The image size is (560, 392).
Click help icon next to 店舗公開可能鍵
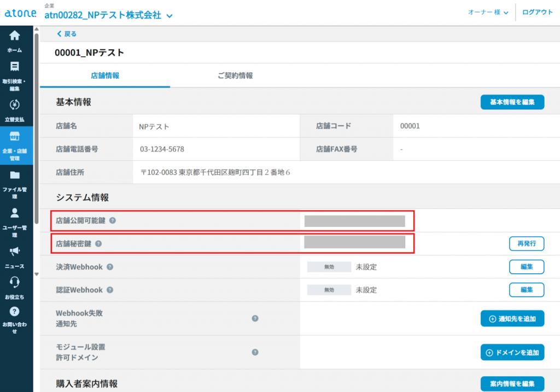(x=113, y=221)
